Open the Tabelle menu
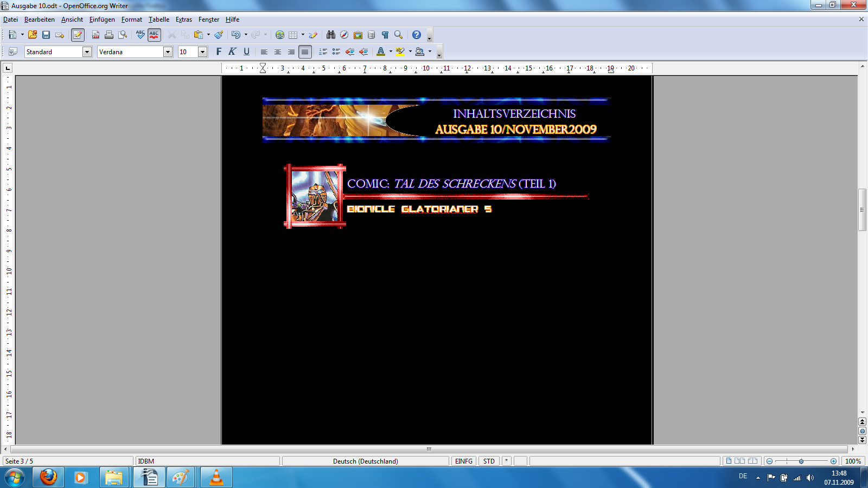The width and height of the screenshot is (868, 488). pos(158,20)
